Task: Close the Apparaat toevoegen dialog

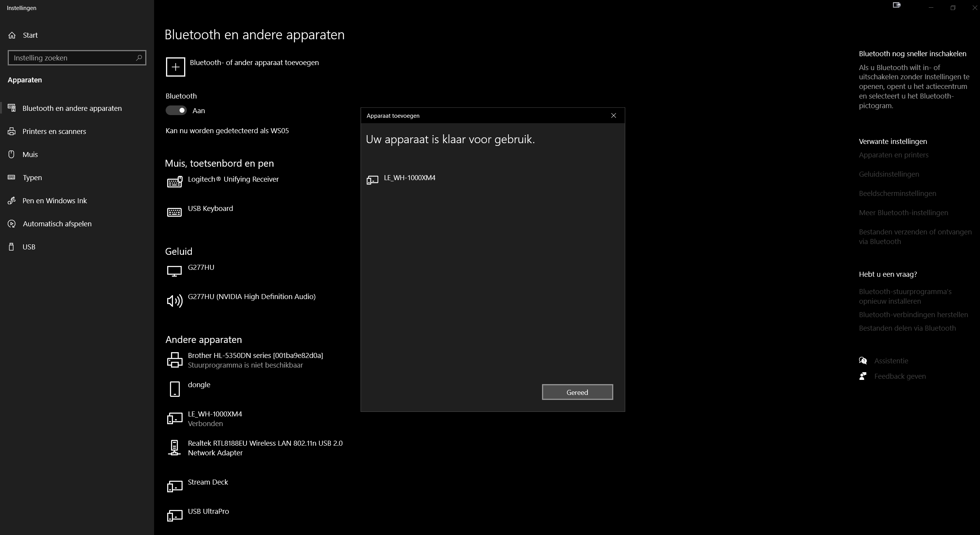Action: (614, 115)
